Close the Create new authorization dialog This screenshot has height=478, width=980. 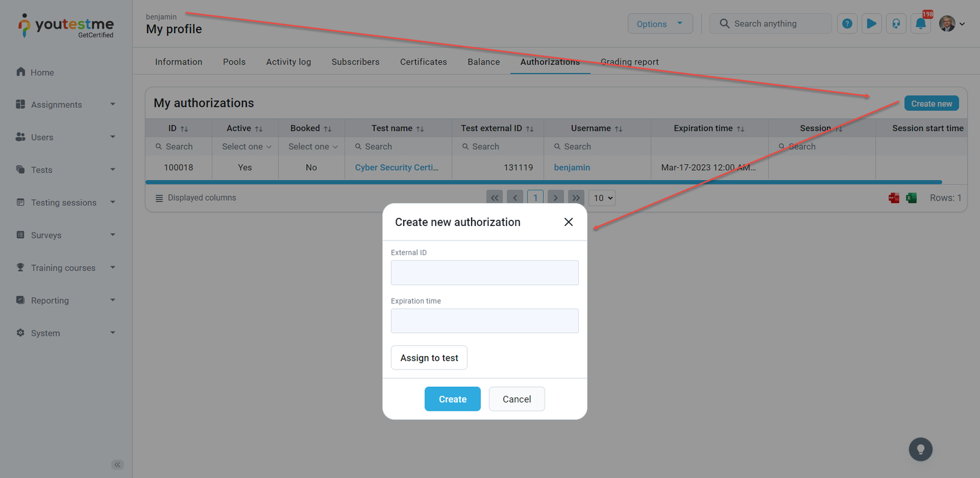click(x=568, y=222)
